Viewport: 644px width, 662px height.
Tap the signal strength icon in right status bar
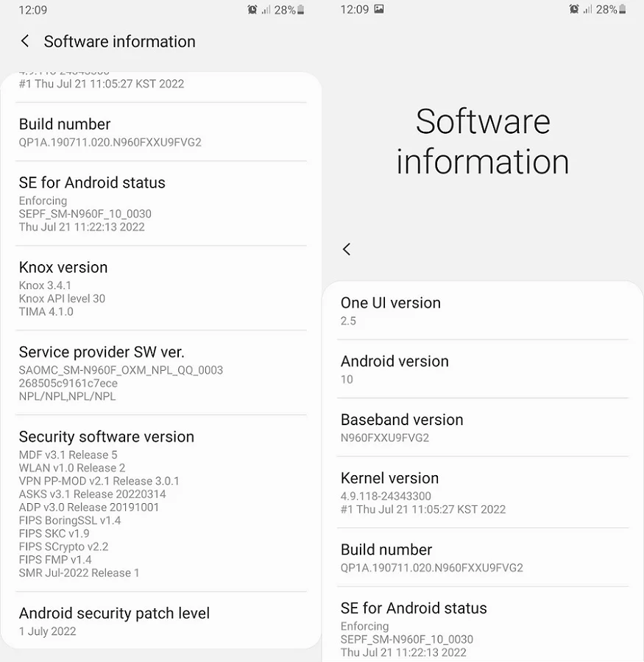point(587,10)
